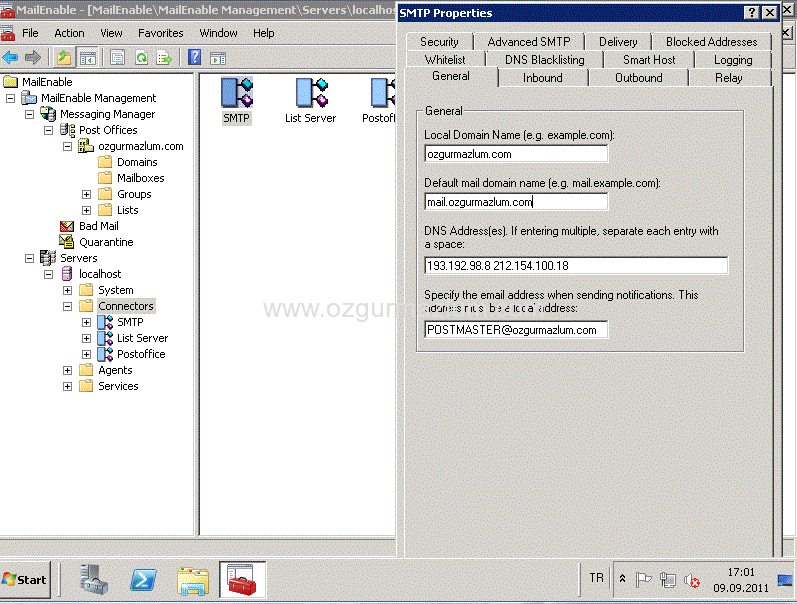Switch to the Smart Host tab
The image size is (797, 604).
point(649,59)
